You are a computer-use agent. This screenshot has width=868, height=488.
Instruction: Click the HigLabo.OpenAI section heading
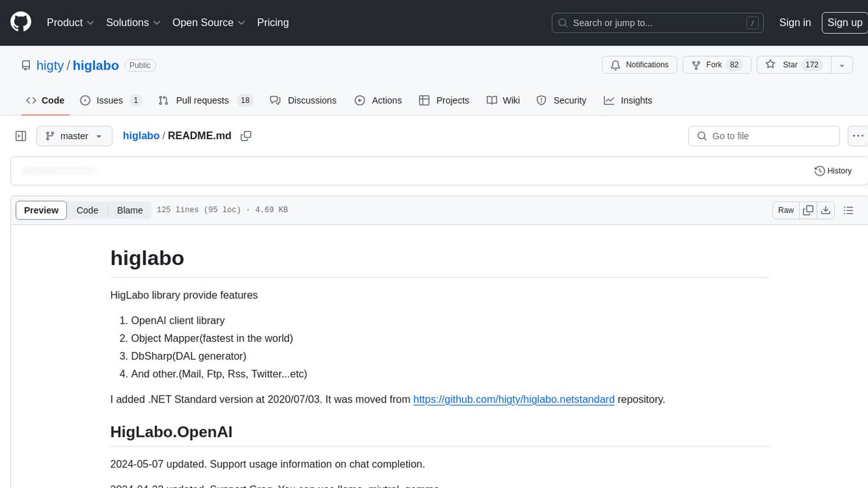click(171, 432)
